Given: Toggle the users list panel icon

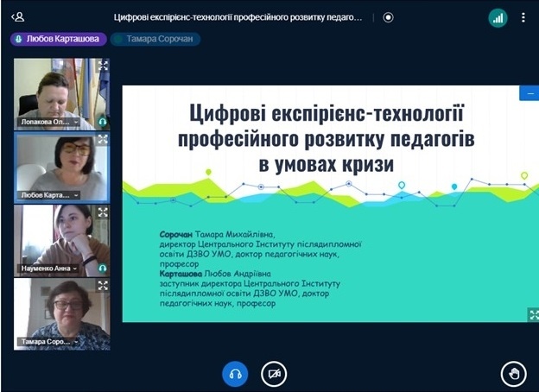Looking at the screenshot, I should coord(18,16).
